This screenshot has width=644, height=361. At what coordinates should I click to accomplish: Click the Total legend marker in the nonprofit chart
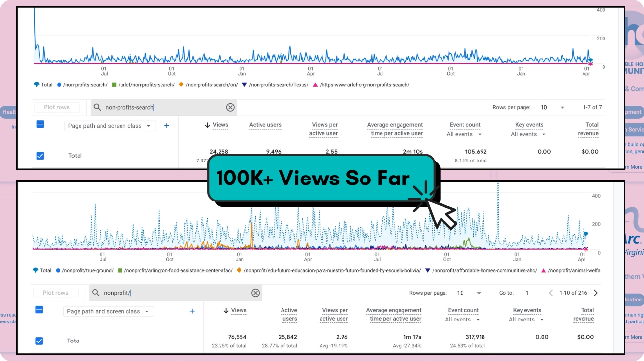[x=35, y=270]
